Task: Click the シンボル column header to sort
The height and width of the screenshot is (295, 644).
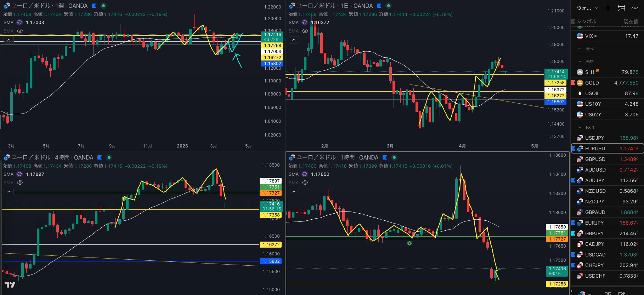Action: (587, 22)
